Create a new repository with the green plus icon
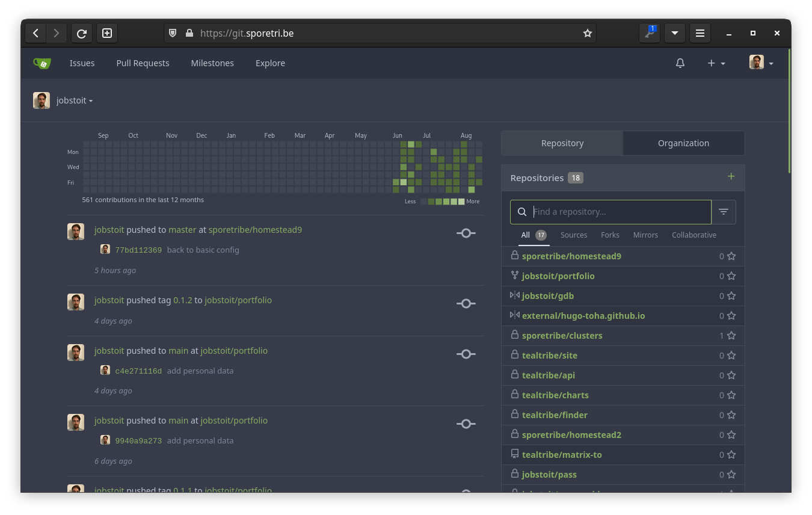 point(731,176)
